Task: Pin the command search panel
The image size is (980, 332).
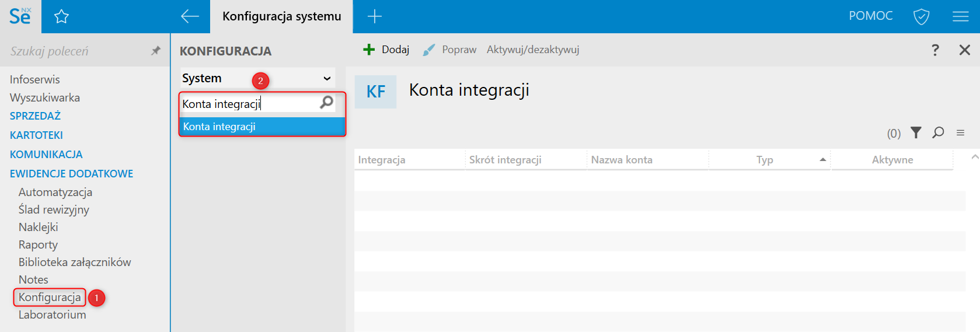Action: [x=155, y=51]
